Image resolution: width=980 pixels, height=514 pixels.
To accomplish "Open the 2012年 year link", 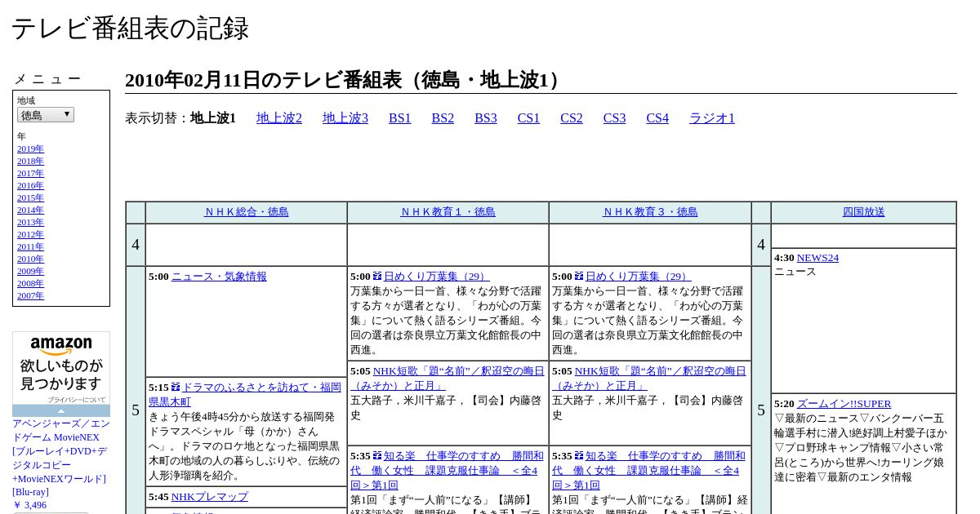I will pos(30,235).
